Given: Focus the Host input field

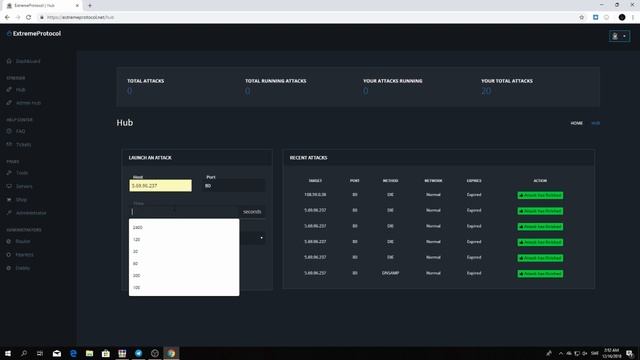Looking at the screenshot, I should [x=160, y=186].
